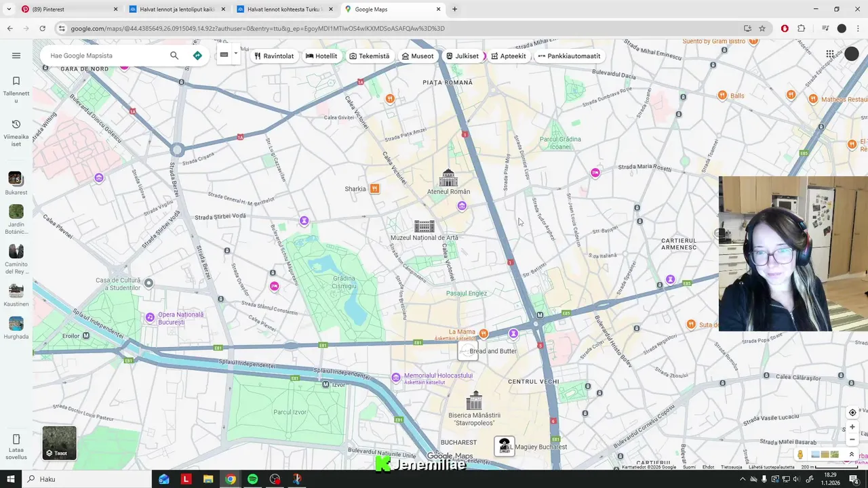Viewport: 868px width, 488px height.
Task: Click the on-screen keyboard icon
Action: (x=224, y=55)
